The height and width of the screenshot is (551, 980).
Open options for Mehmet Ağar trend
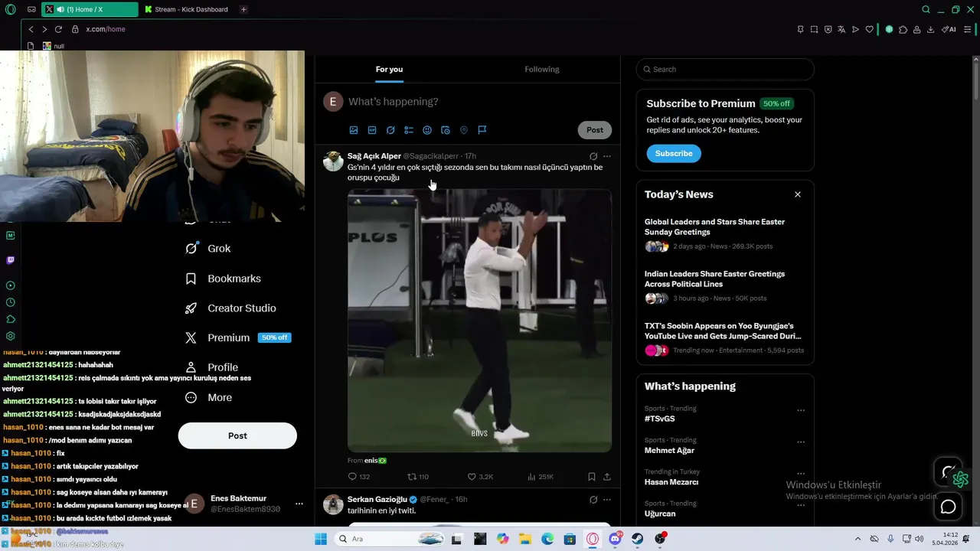[x=801, y=442]
